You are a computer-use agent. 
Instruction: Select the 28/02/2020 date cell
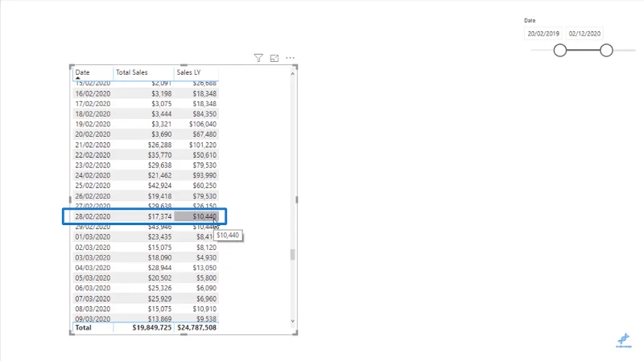point(93,216)
